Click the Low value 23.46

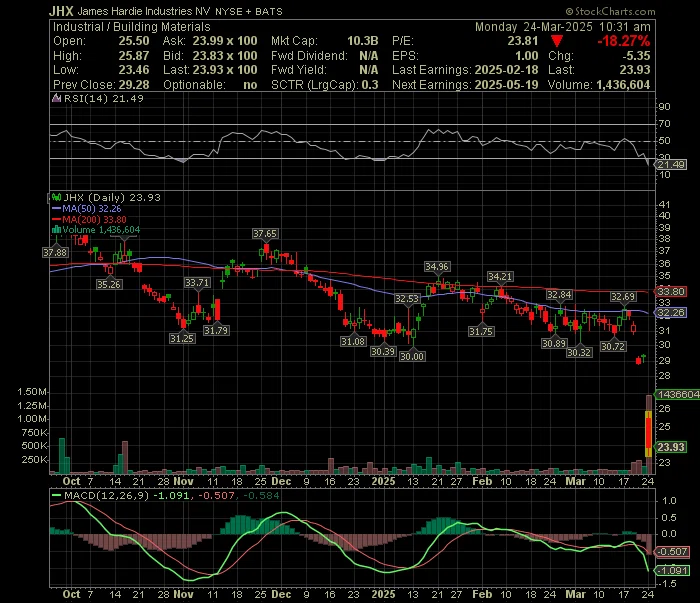click(134, 70)
